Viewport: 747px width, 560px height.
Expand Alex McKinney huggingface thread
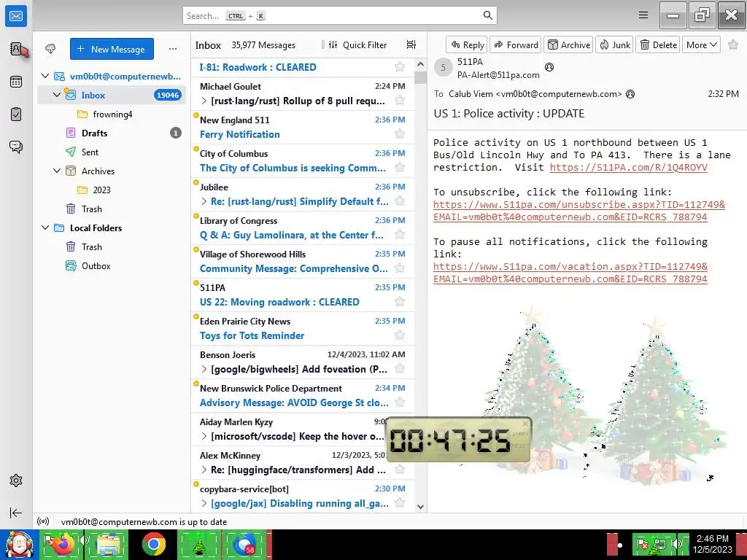point(204,470)
